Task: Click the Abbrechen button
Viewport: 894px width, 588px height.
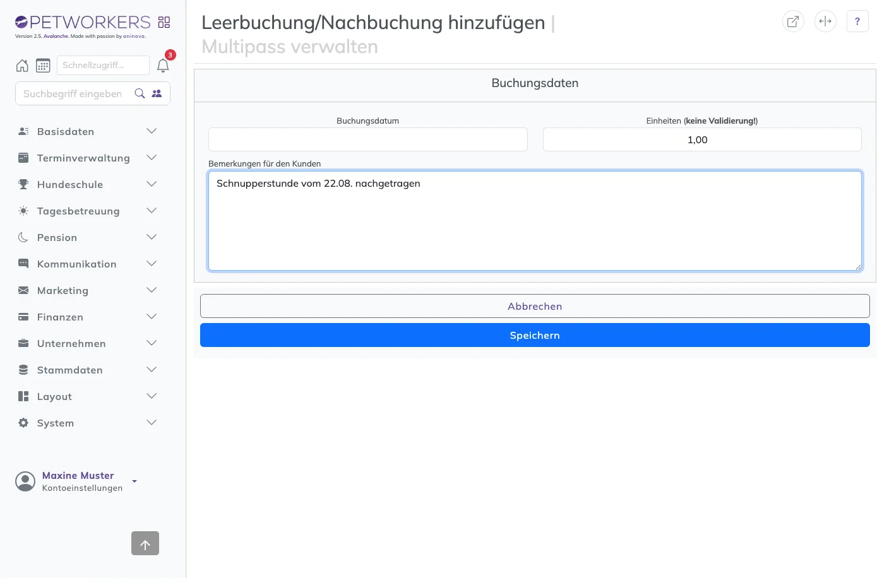Action: click(x=535, y=306)
